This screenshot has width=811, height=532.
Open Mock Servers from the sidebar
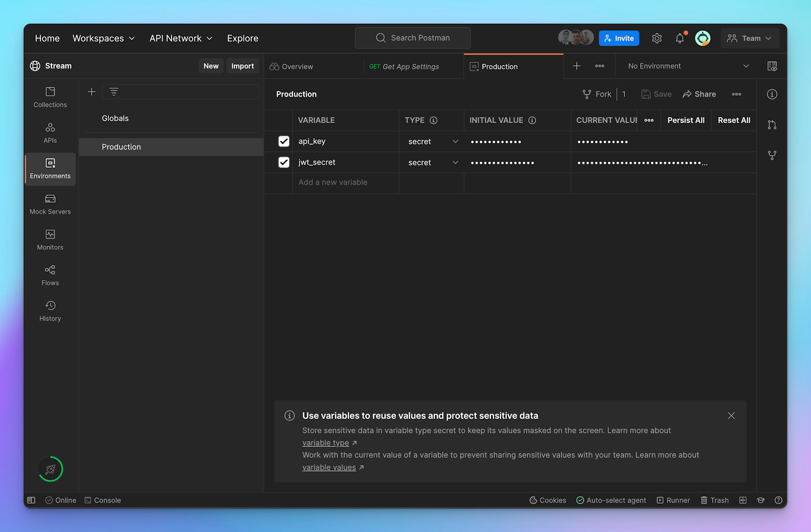[x=50, y=204]
